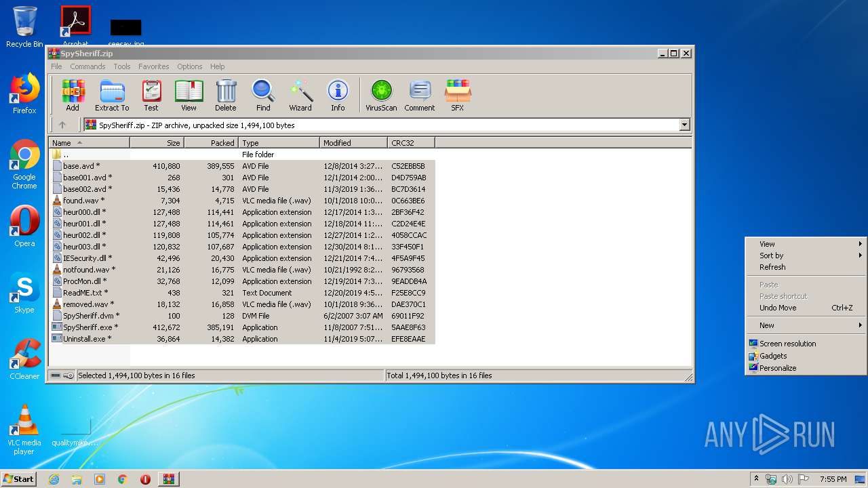Image resolution: width=868 pixels, height=488 pixels.
Task: Sort by the Size column header
Action: (157, 143)
